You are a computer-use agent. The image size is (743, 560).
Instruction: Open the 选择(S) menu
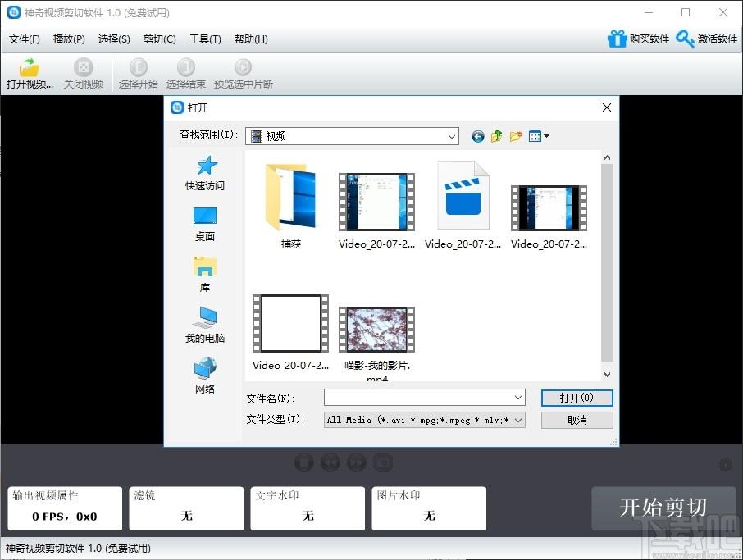point(114,39)
